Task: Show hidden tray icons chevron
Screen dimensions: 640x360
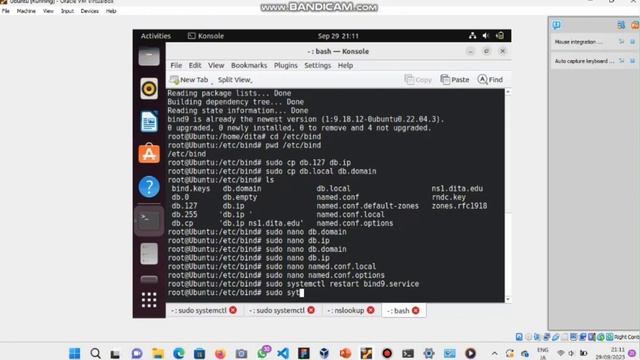Action: [494, 353]
